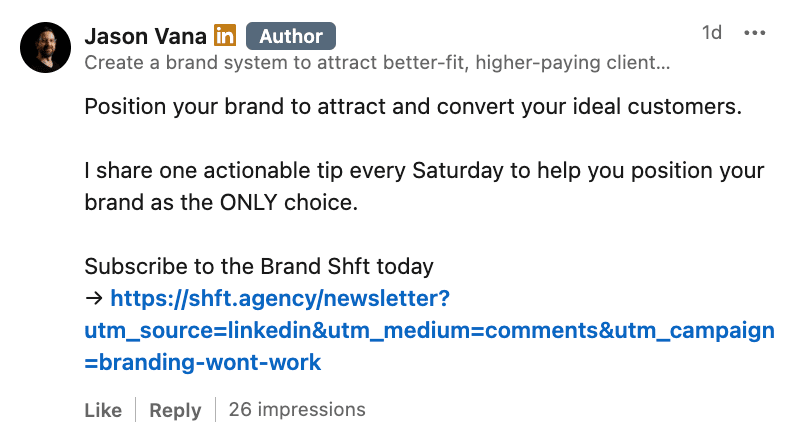Click the Author badge label
The height and width of the screenshot is (440, 792).
point(290,37)
